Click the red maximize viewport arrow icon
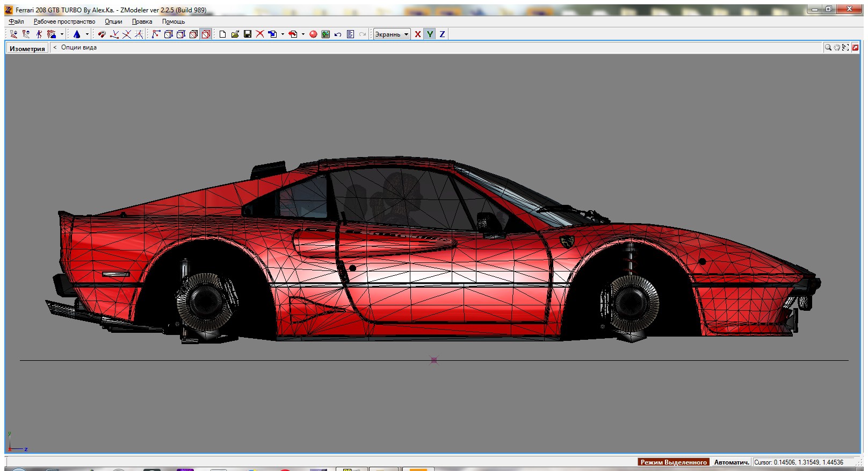The image size is (868, 471). coord(855,47)
